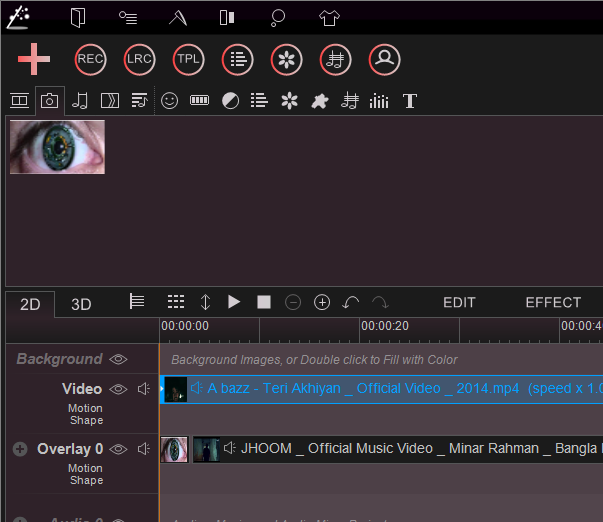Viewport: 603px width, 522px height.
Task: Select the eye image thumbnail in media library
Action: coord(57,147)
